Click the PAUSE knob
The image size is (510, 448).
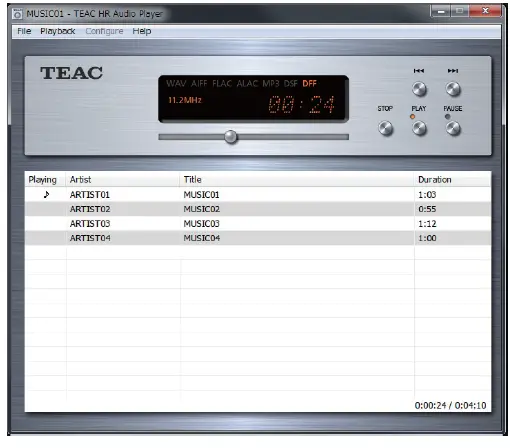coord(453,128)
